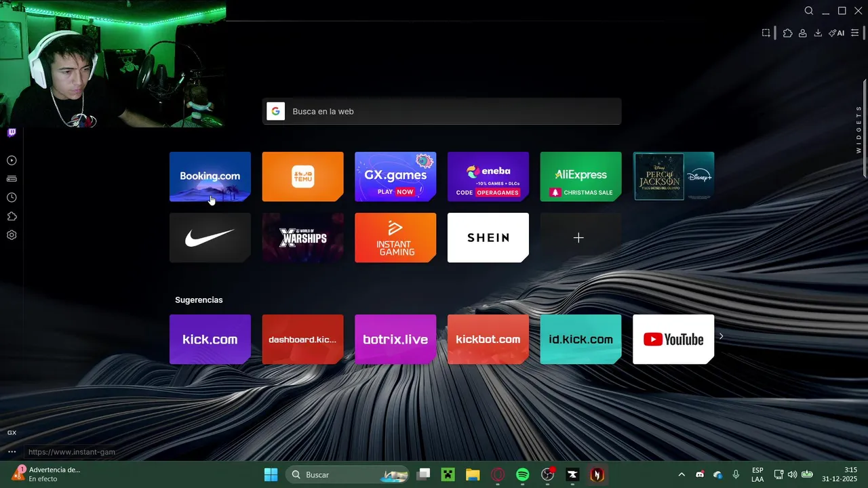868x488 pixels.
Task: Open the botrix.live suggestion
Action: pos(395,339)
